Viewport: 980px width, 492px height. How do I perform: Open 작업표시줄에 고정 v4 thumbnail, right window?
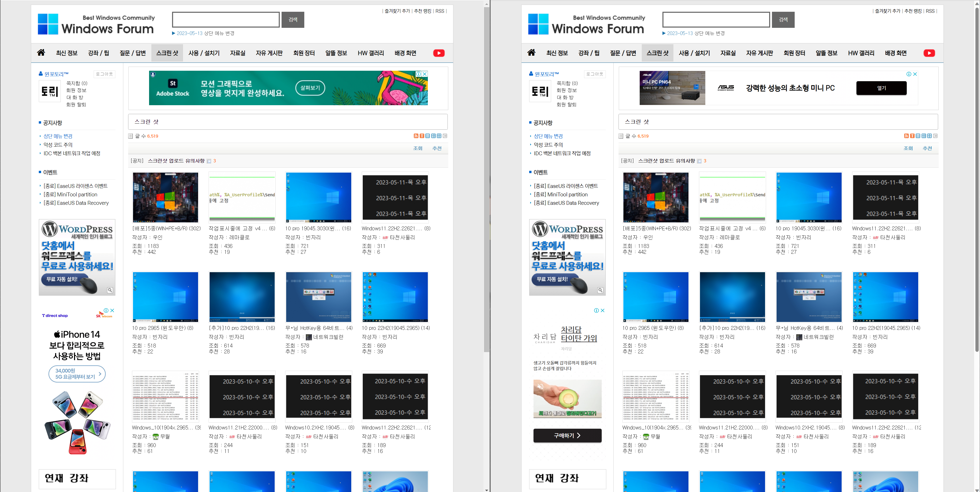point(732,197)
